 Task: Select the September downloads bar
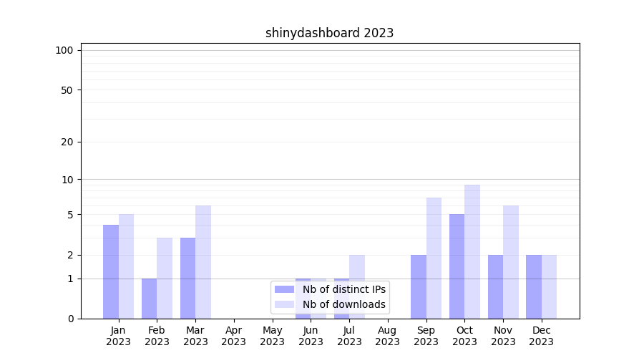click(434, 258)
